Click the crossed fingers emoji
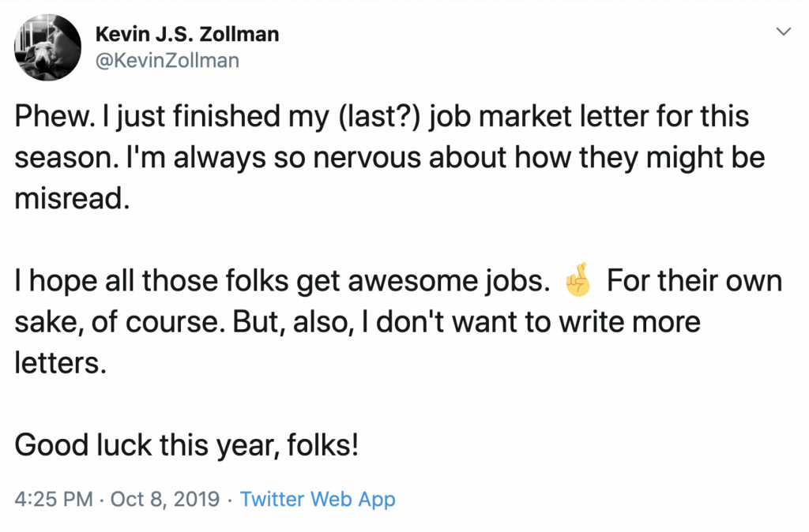The width and height of the screenshot is (809, 532). tap(578, 284)
